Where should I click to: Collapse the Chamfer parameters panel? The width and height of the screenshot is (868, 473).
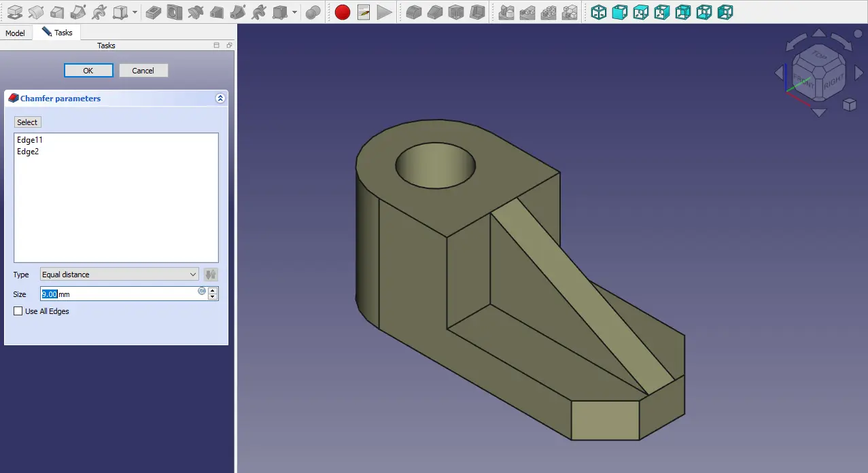(220, 99)
